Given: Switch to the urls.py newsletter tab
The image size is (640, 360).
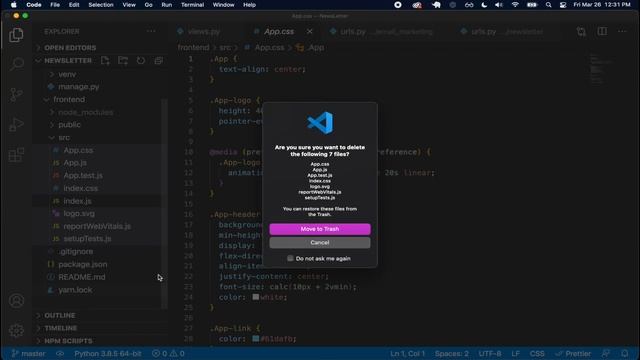Looking at the screenshot, I should [x=503, y=31].
